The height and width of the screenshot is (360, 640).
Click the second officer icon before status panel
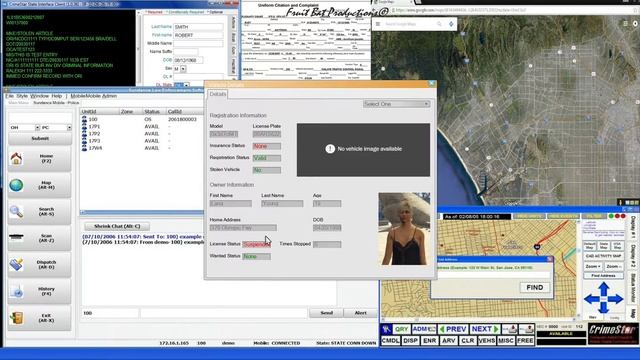[x=527, y=329]
